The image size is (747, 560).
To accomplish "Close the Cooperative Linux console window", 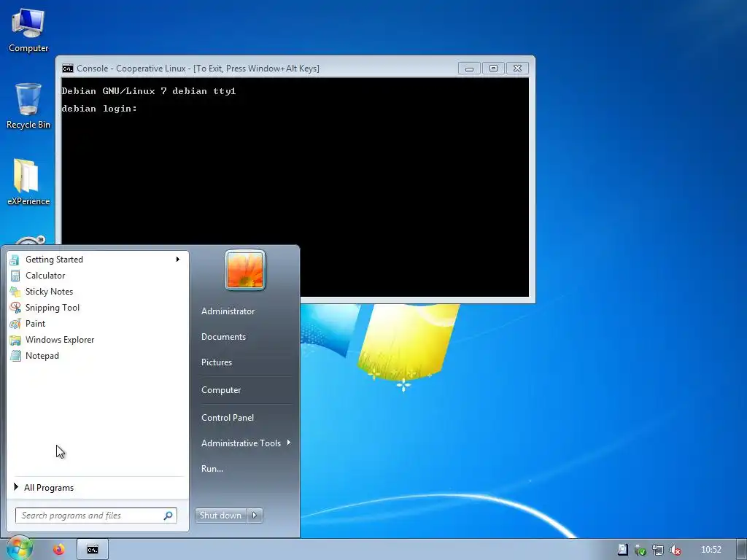I will (x=518, y=69).
